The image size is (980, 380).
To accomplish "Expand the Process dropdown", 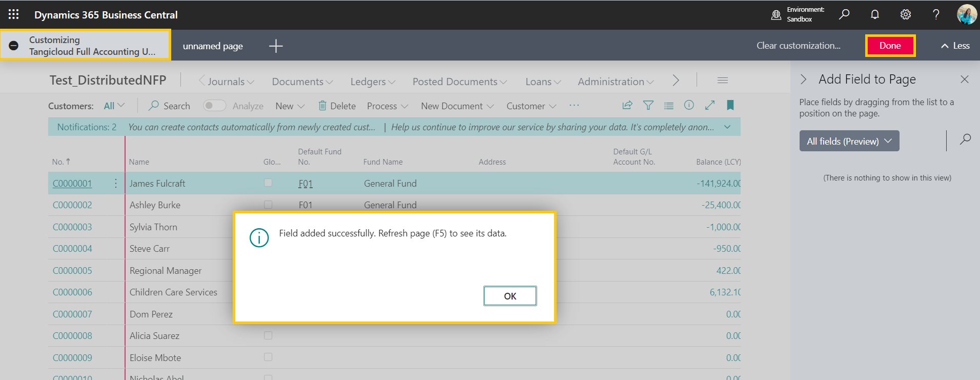I will pyautogui.click(x=387, y=106).
